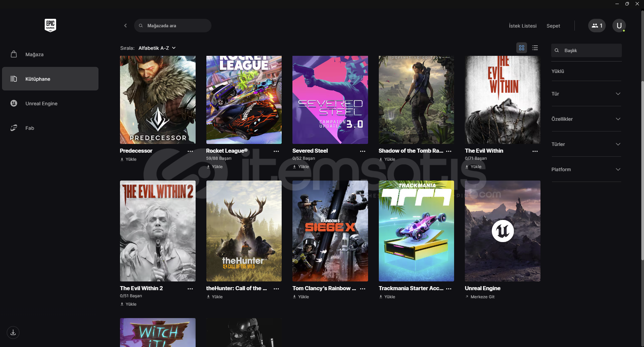This screenshot has height=347, width=644.
Task: Click Yükle under Trackmania Starter Access
Action: (x=387, y=297)
